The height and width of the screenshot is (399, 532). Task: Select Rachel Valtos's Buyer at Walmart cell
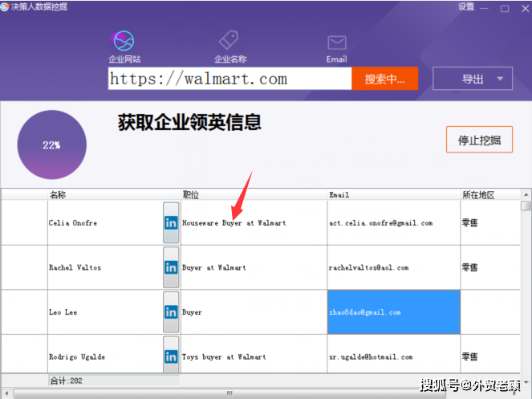click(254, 267)
